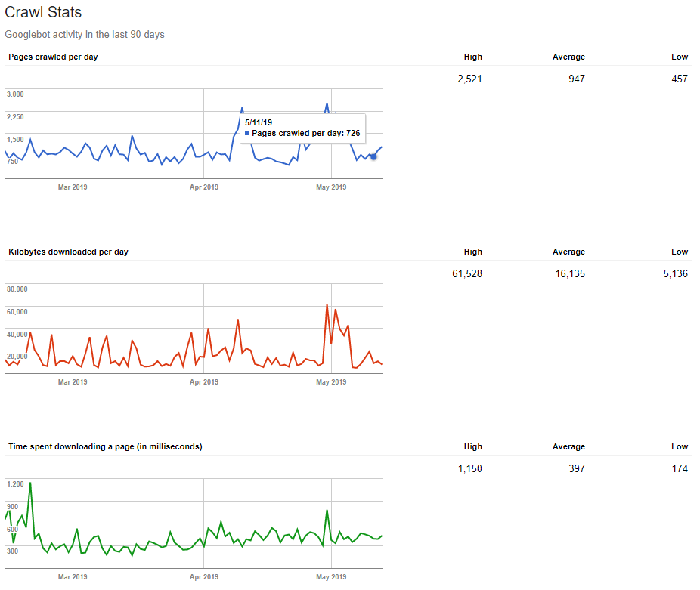
Task: Click Apr 2019 label under pages crawled chart
Action: tap(204, 187)
